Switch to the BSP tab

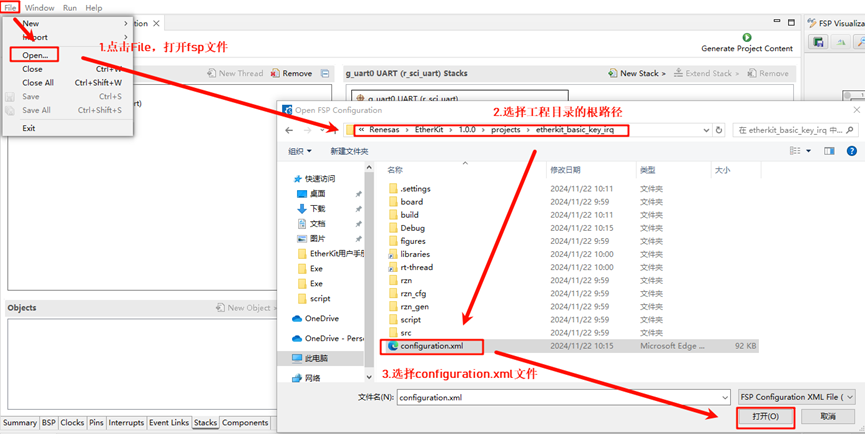click(x=49, y=422)
